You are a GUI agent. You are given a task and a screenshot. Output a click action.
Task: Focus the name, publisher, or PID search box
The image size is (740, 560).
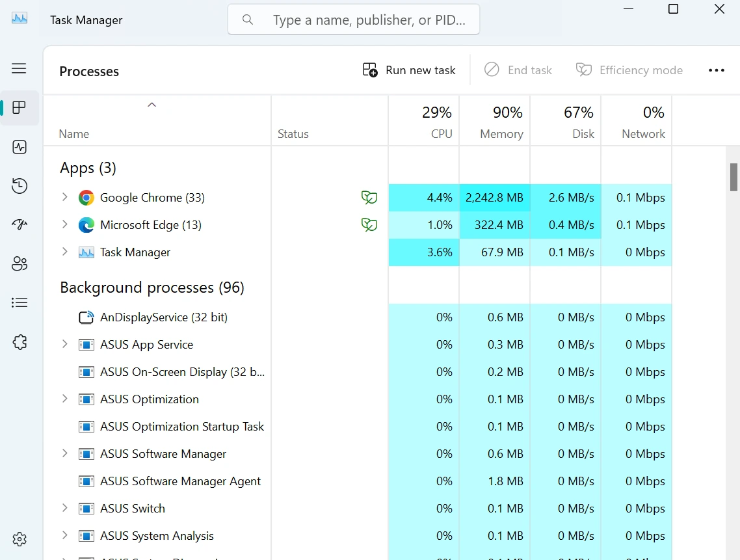pyautogui.click(x=354, y=20)
